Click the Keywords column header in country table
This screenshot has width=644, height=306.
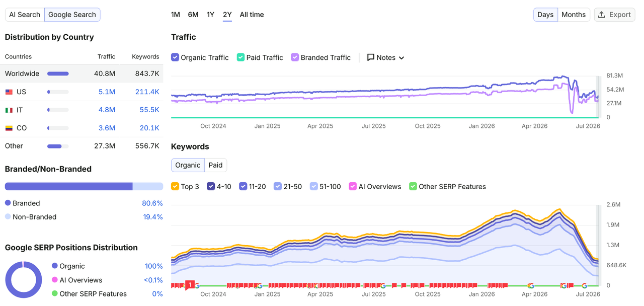(x=145, y=57)
